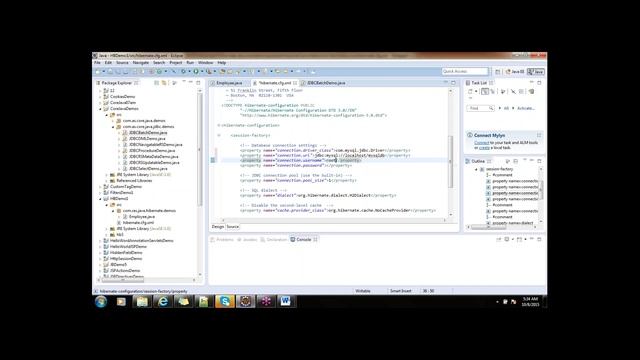Click the Debug bug toolbar icon

tap(183, 71)
